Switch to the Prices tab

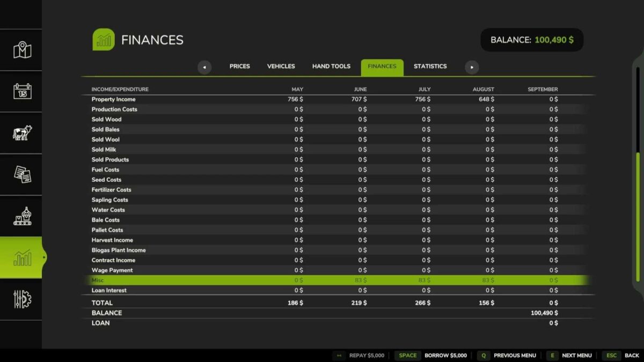click(239, 66)
